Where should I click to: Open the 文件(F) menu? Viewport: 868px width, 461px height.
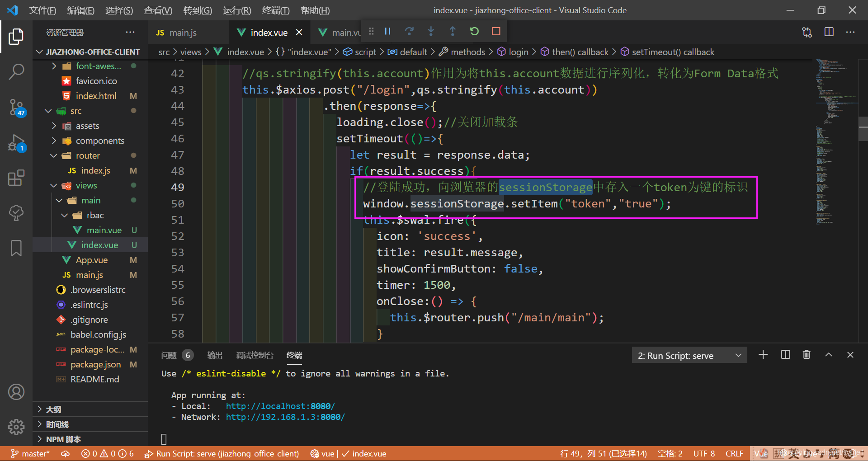click(x=42, y=10)
